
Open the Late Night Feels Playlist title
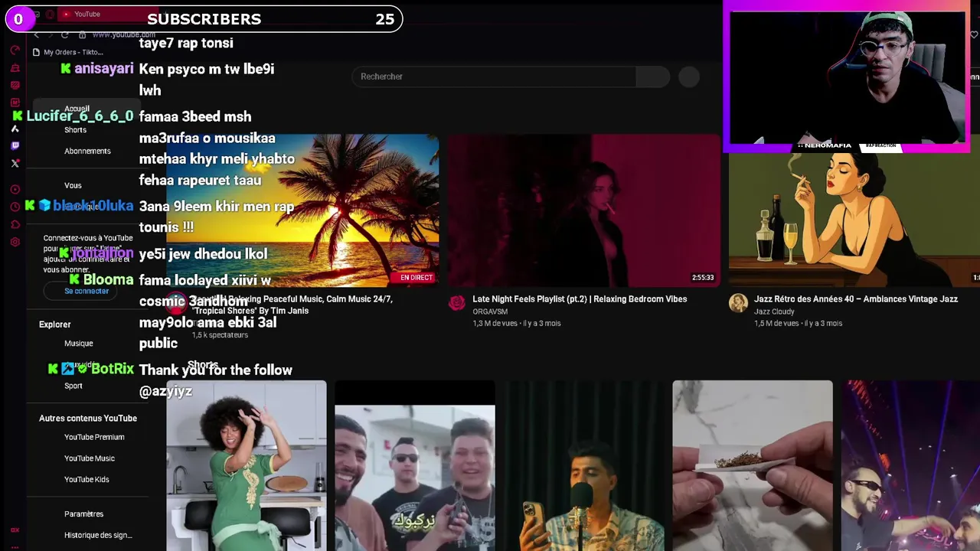coord(580,299)
